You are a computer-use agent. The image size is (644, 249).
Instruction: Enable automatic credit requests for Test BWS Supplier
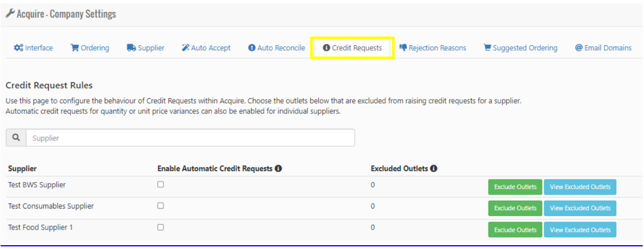click(161, 184)
